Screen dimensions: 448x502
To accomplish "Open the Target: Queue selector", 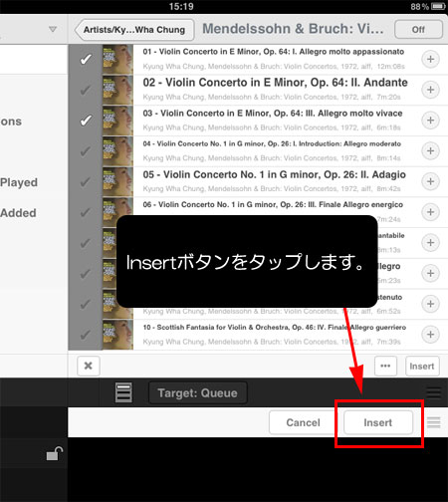I will (x=198, y=392).
